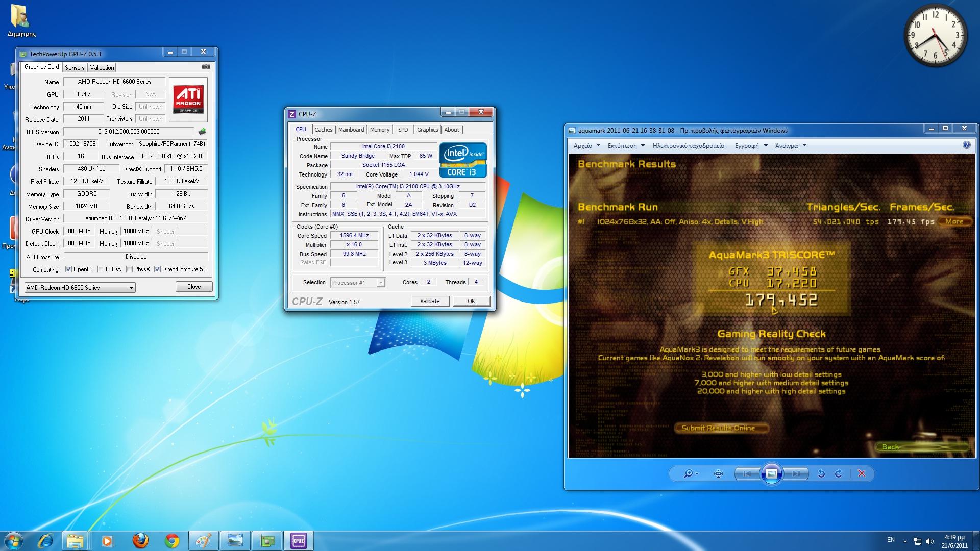Open the SPD tab in CPU-Z
The image size is (980, 551).
coord(403,130)
